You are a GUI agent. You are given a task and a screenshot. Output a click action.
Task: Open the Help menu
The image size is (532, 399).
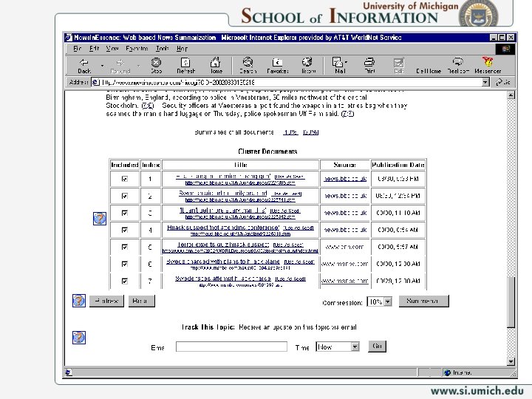point(182,49)
